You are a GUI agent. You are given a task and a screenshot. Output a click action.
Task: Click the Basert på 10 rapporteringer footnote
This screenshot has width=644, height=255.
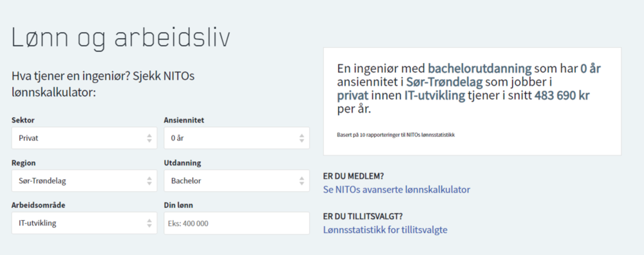point(395,135)
